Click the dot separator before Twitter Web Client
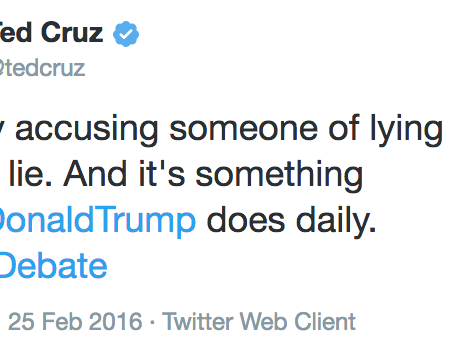The height and width of the screenshot is (362, 450). pos(152,322)
